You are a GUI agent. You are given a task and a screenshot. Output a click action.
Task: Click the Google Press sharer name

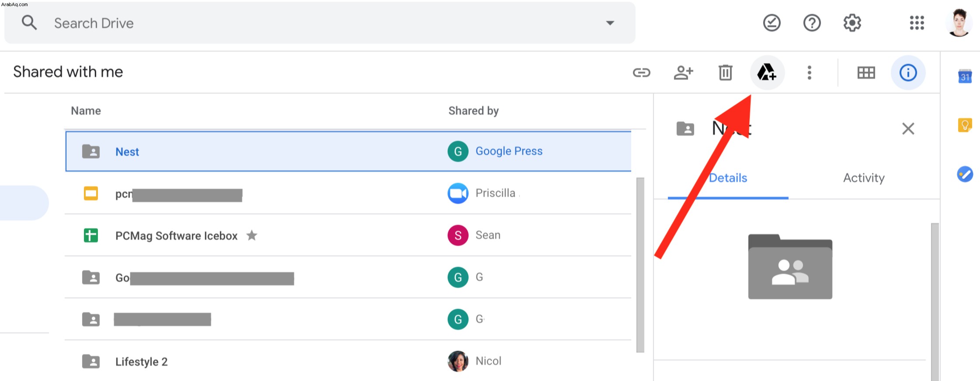click(x=509, y=151)
